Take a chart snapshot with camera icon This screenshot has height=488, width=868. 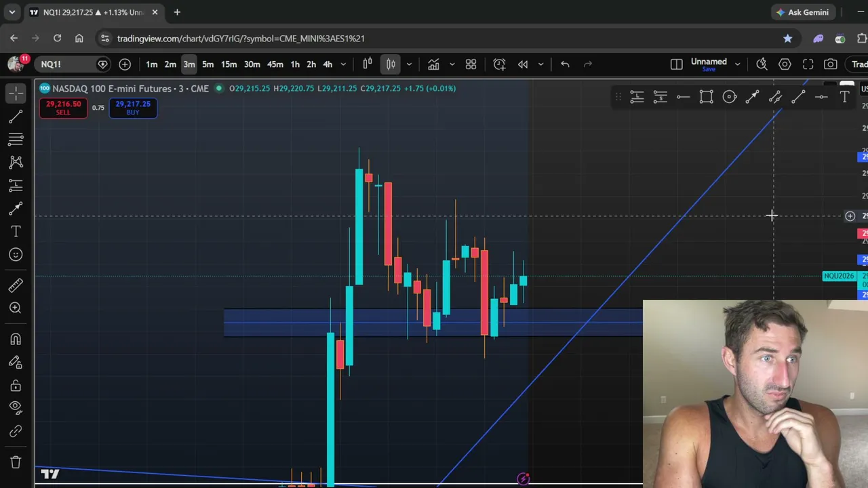[x=831, y=64]
